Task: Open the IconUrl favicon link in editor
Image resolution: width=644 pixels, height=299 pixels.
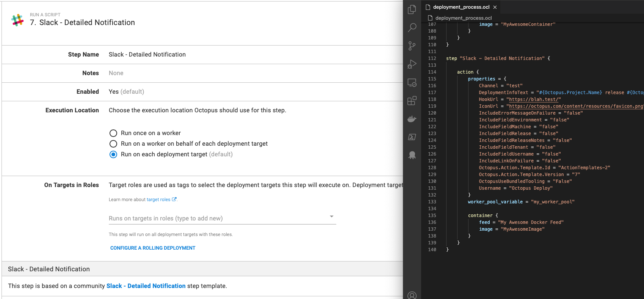Action: point(576,106)
